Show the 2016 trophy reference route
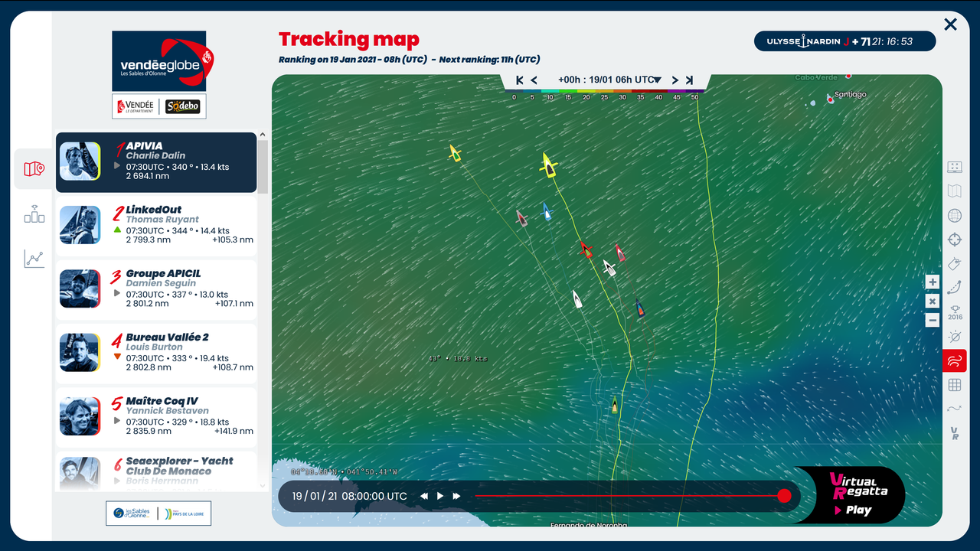This screenshot has height=551, width=980. 955,312
